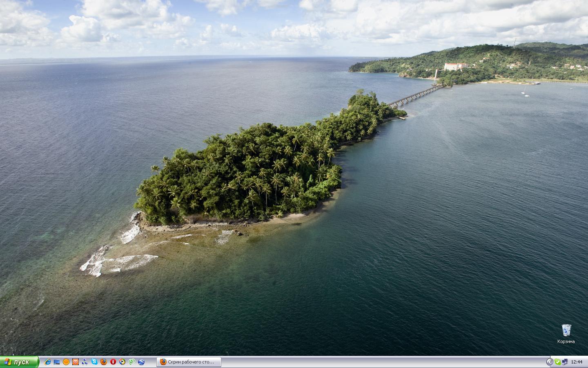
Task: Click Skype status icon in system tray
Action: click(x=557, y=362)
